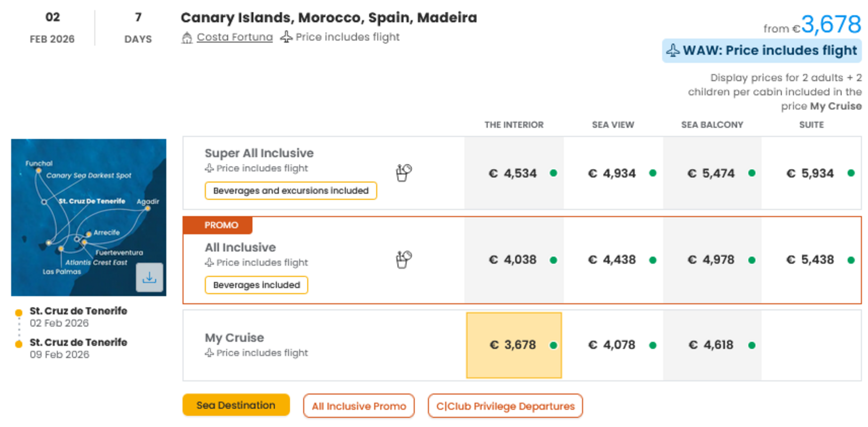Click the ship icon beside Costa Fortuna

coord(187,37)
